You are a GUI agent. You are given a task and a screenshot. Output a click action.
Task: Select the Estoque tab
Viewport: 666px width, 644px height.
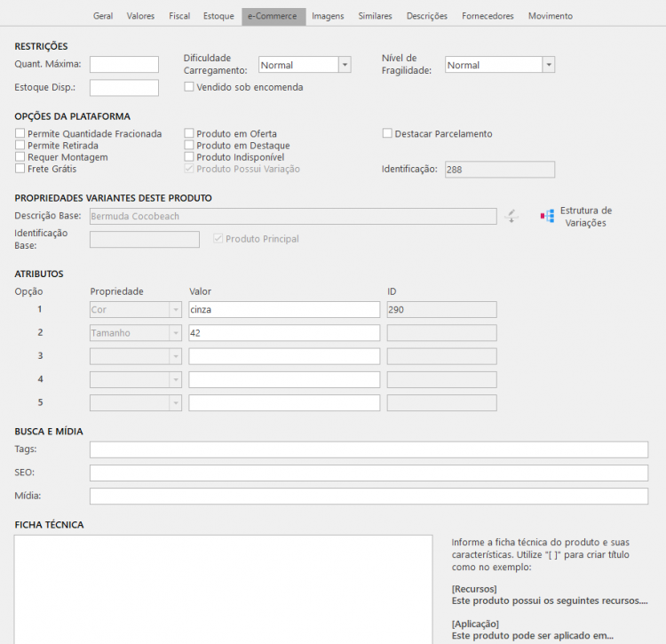(x=218, y=16)
